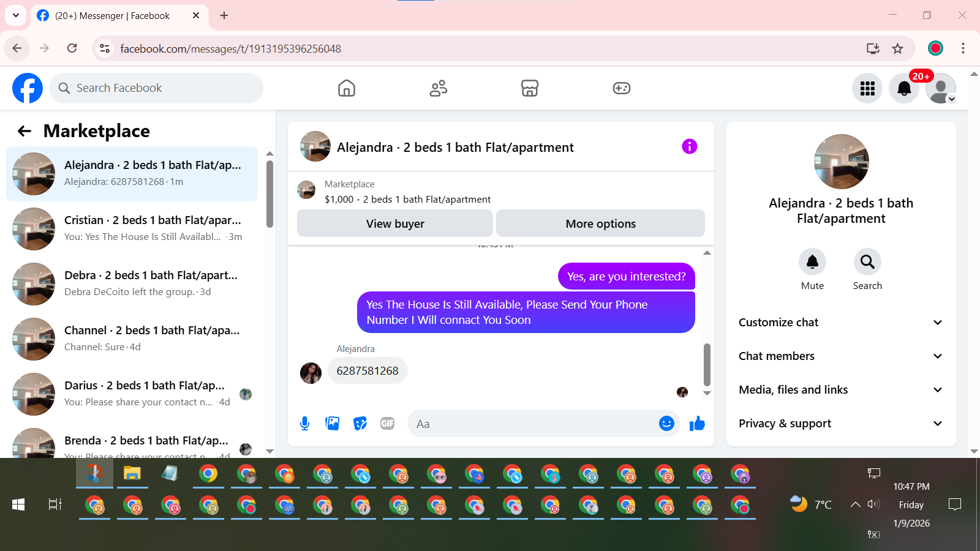Open the Facebook menu grid icon

tap(867, 88)
